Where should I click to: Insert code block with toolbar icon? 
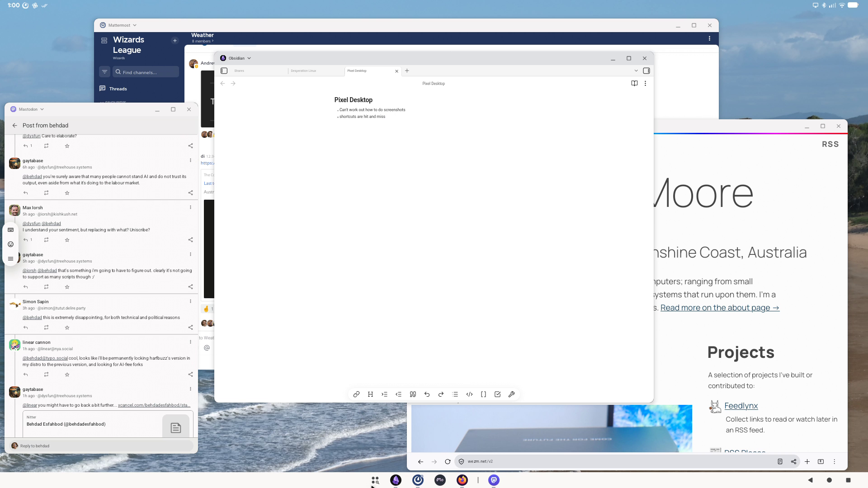469,394
